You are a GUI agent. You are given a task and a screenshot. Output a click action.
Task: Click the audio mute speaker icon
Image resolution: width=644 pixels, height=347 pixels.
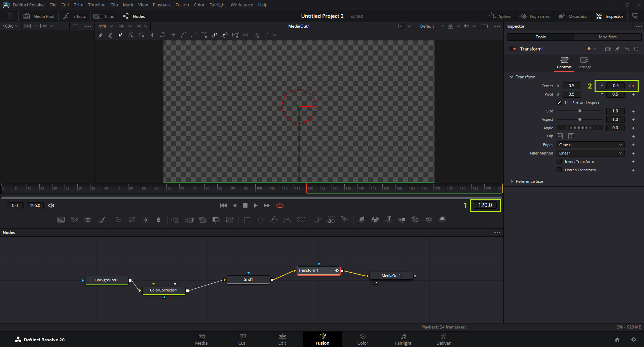click(x=51, y=205)
